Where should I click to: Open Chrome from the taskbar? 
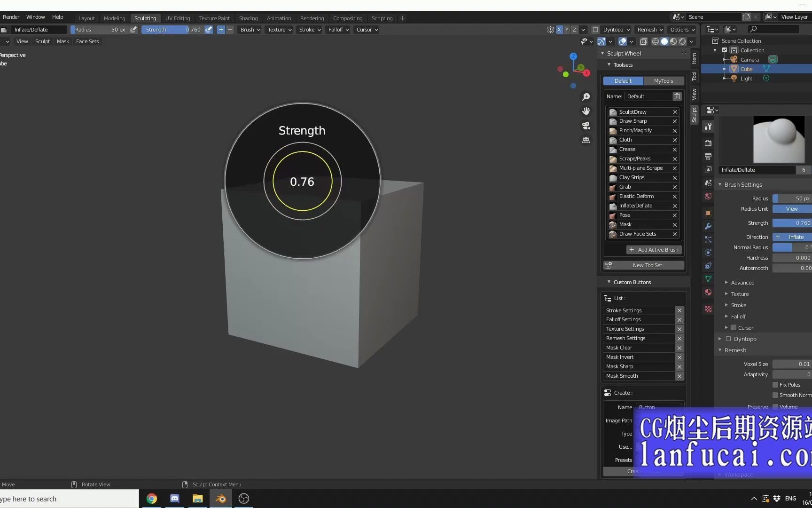pos(151,498)
